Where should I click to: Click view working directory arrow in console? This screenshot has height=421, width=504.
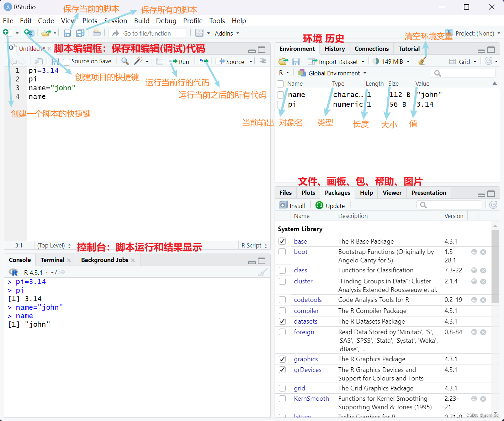62,272
